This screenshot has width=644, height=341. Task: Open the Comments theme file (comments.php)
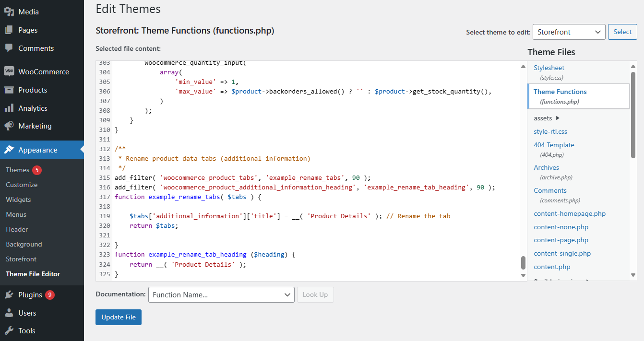point(550,190)
